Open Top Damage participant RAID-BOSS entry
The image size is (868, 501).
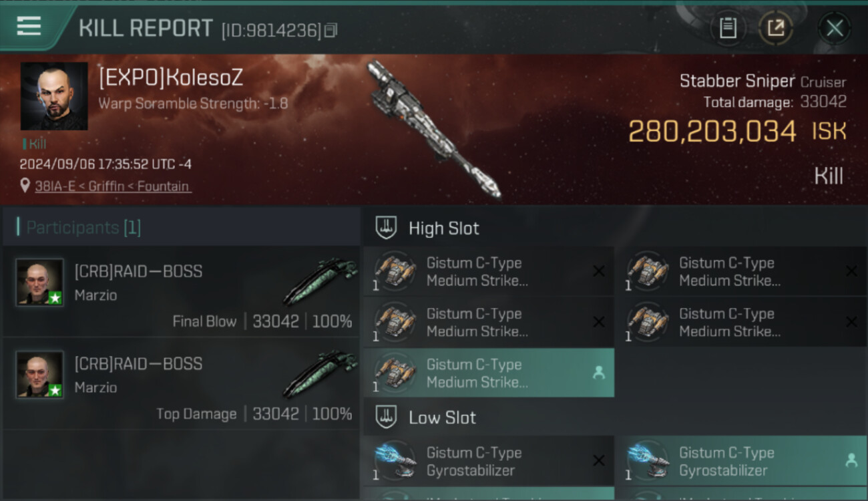[181, 384]
